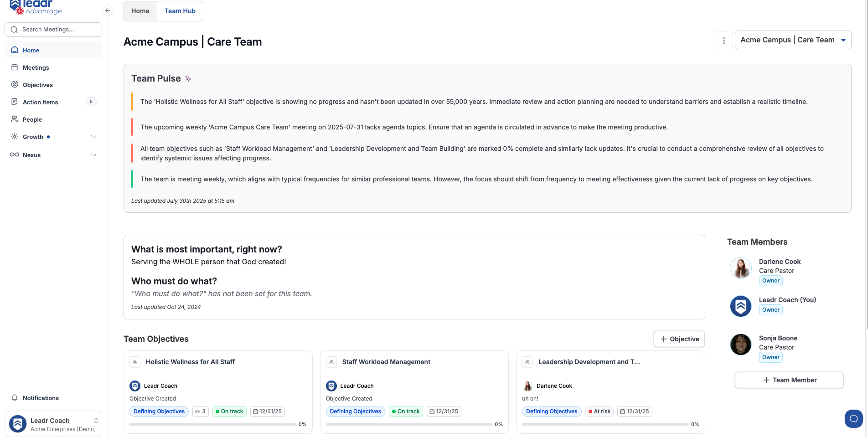This screenshot has height=437, width=868.
Task: Click the + Objective button
Action: click(679, 339)
